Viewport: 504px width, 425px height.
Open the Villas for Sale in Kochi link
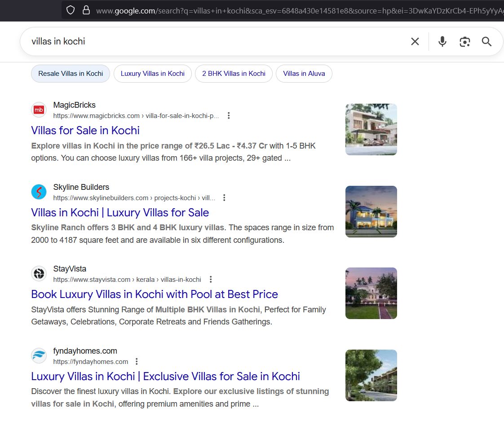(x=85, y=131)
